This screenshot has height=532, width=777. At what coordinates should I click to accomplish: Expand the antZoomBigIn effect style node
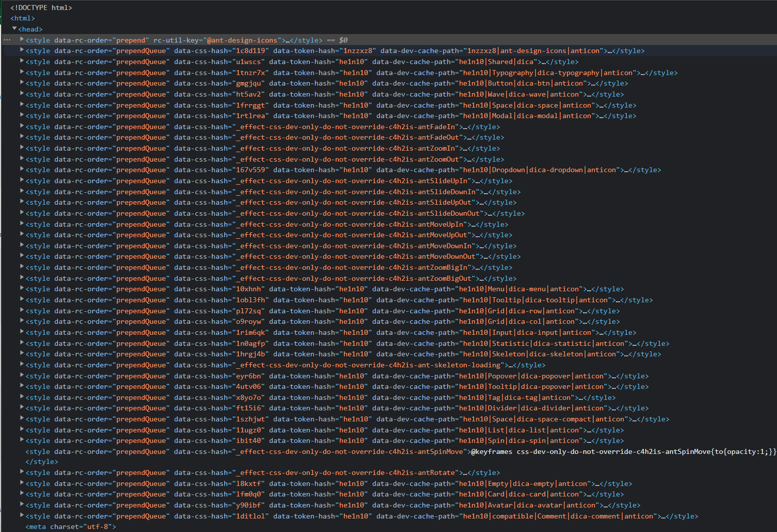tap(22, 267)
